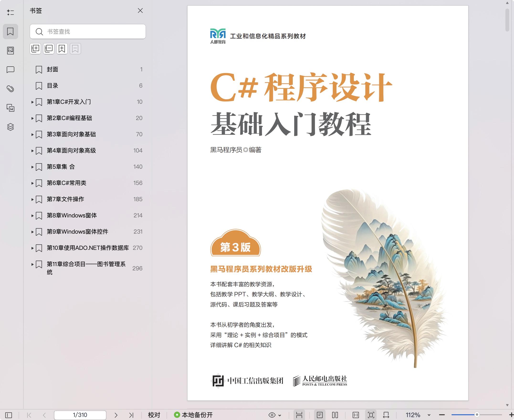Go to next page arrow
Viewport: 514px width, 420px height.
click(116, 415)
